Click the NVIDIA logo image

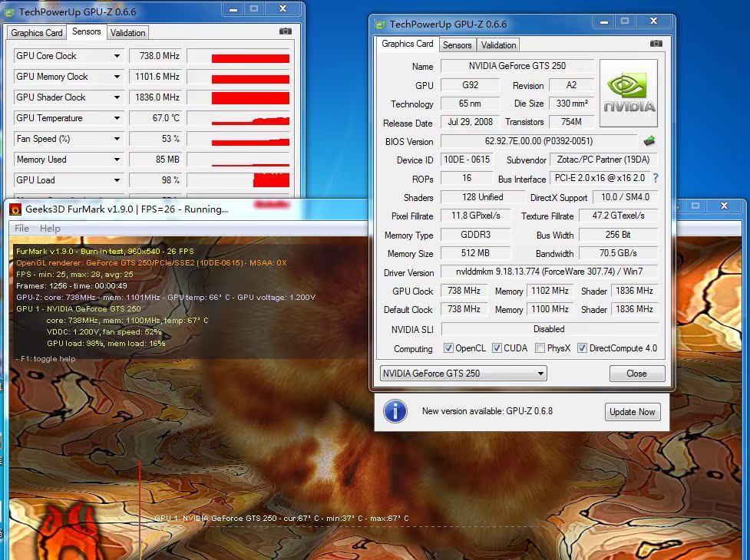point(629,93)
